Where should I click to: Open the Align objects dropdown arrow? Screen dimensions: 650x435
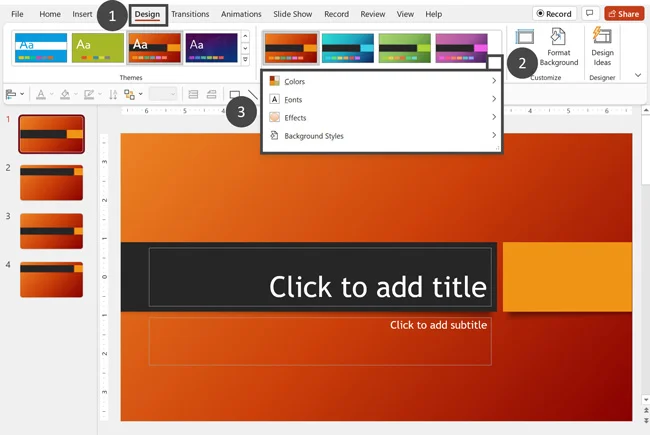click(22, 95)
